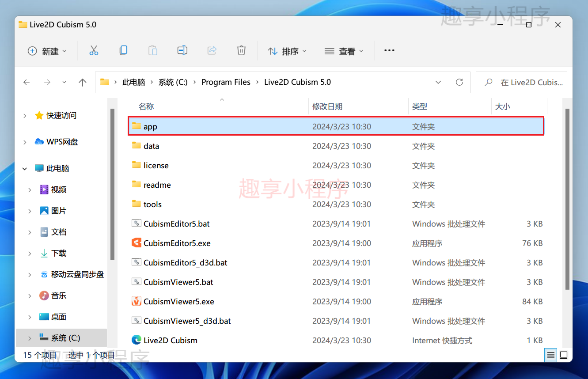The height and width of the screenshot is (379, 588).
Task: Select the CubismEditor5.bat batch file icon
Action: click(x=137, y=224)
